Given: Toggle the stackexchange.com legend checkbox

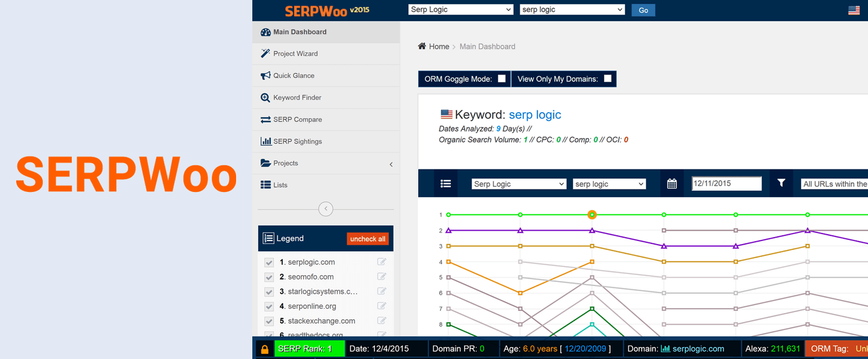Looking at the screenshot, I should click(x=269, y=321).
